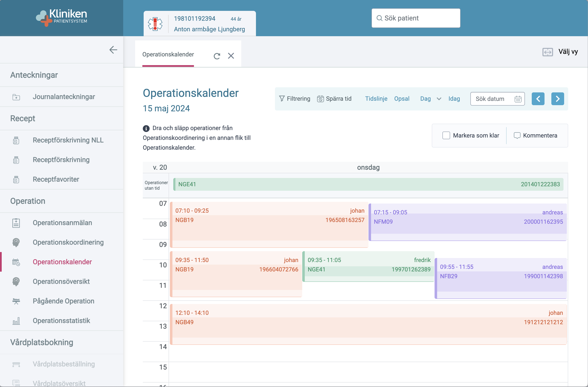Click the Filtrering button
This screenshot has height=387, width=588.
click(295, 99)
